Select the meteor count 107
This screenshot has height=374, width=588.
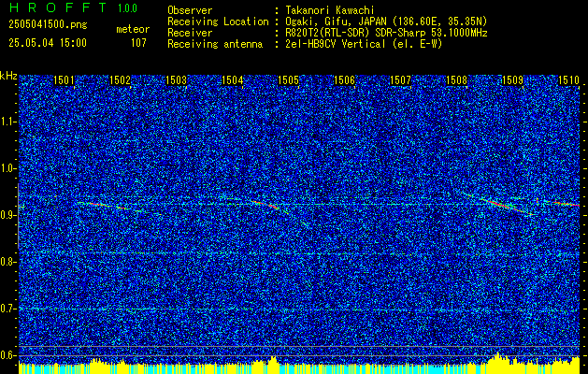[138, 43]
